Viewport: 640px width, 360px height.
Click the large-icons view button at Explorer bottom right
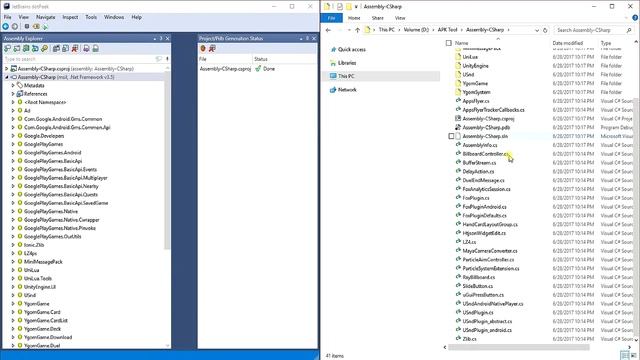(x=634, y=355)
